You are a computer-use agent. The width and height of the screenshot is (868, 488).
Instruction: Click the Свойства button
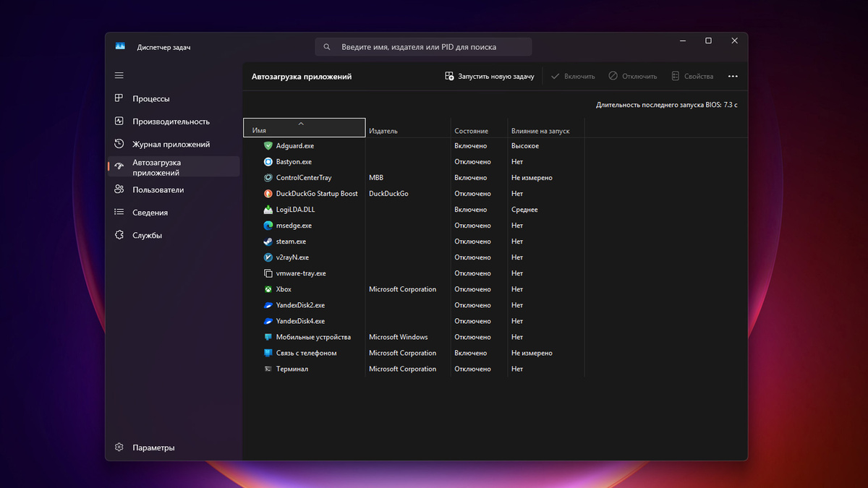[x=692, y=76]
